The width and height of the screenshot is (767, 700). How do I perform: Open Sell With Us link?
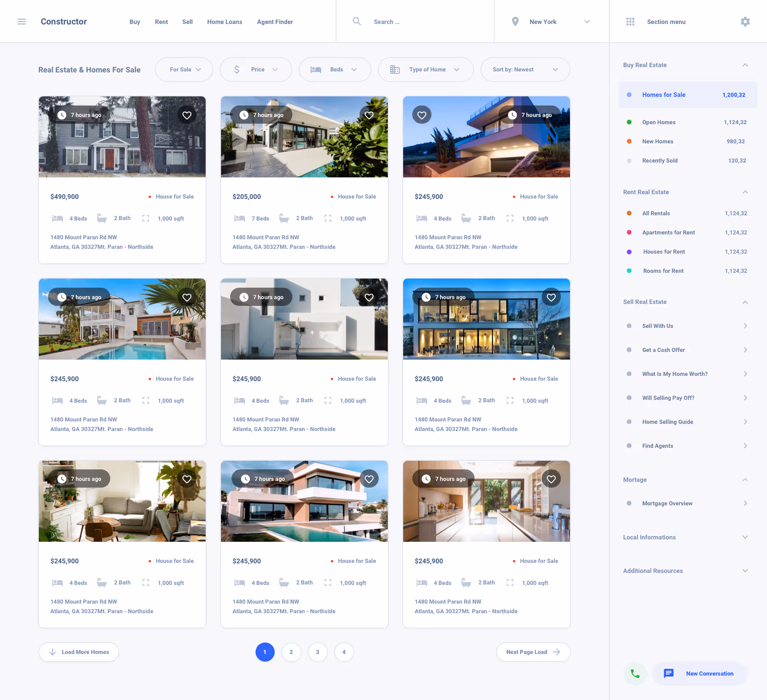point(658,326)
